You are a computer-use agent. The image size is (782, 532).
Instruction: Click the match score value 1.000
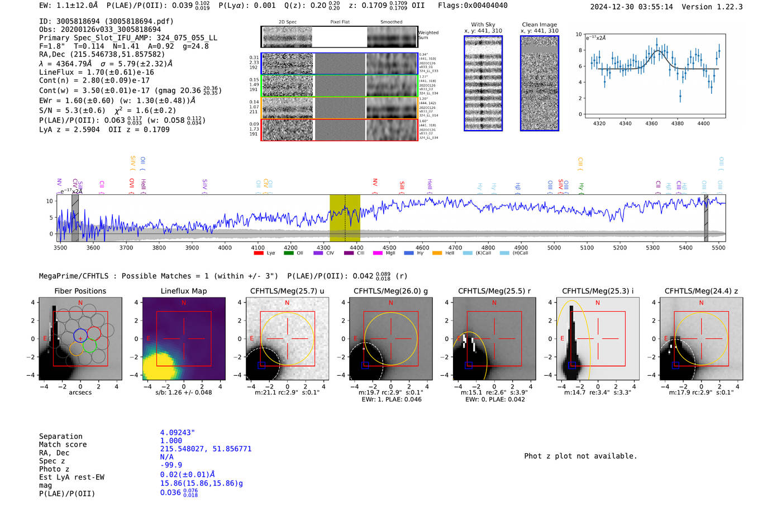point(171,441)
